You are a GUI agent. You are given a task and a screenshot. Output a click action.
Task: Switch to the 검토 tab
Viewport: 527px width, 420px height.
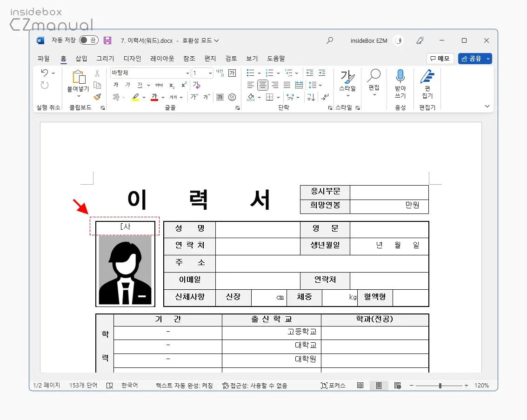click(x=231, y=59)
